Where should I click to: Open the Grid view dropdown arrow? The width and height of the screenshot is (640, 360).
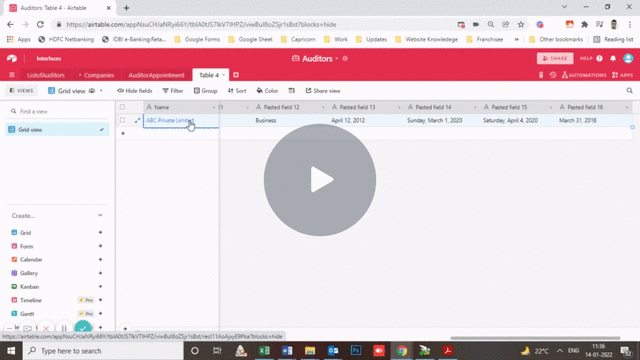(101, 91)
